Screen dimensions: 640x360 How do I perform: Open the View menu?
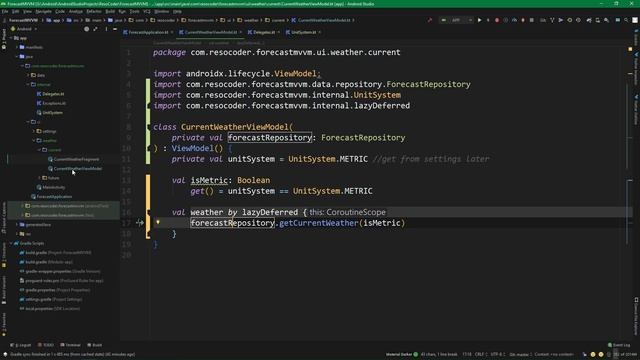[x=27, y=11]
